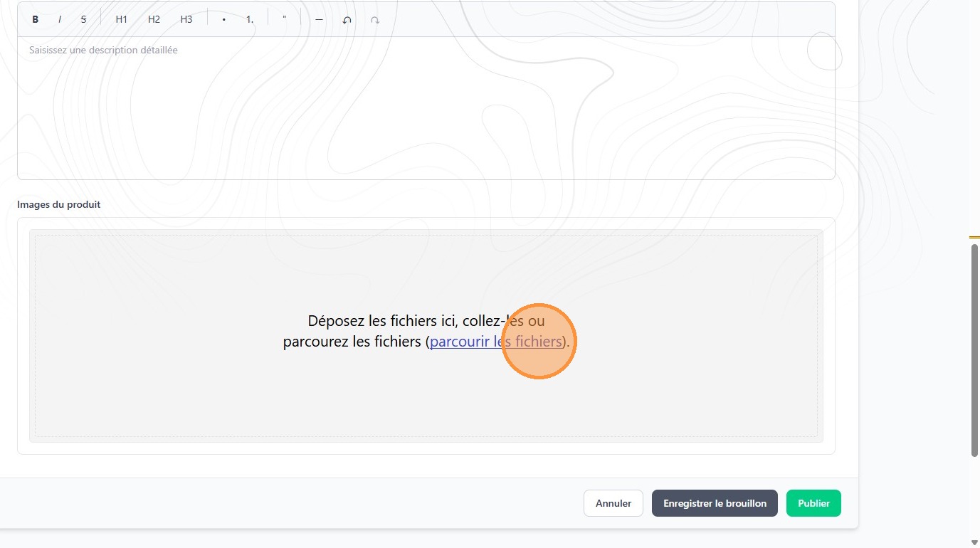Insert a horizontal rule
Screen dimensions: 980x548
319,19
